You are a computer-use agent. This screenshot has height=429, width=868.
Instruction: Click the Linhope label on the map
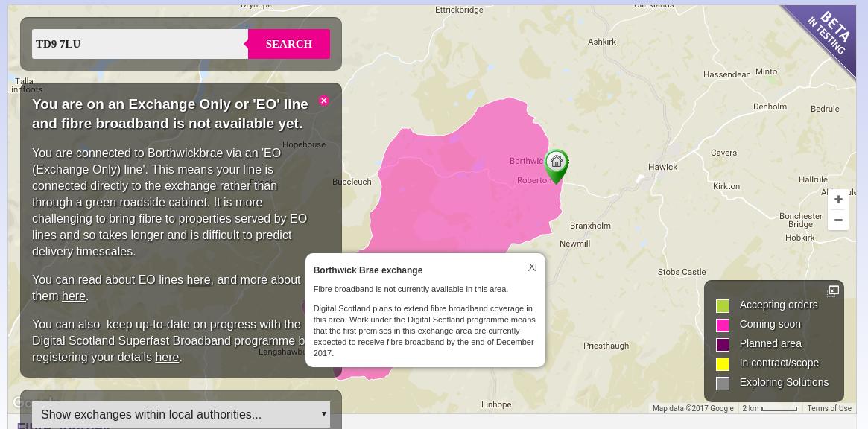coord(496,404)
